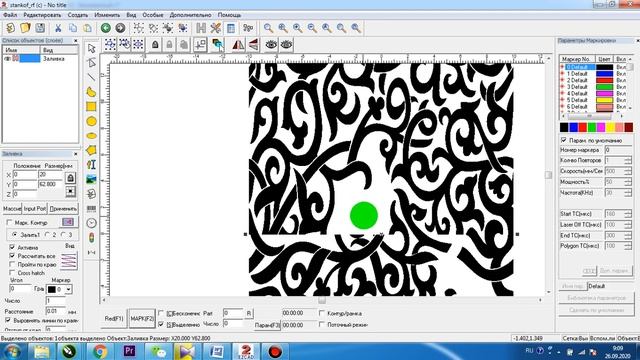Redo with the gray forward arrow icon
The height and width of the screenshot is (360, 640).
pyautogui.click(x=120, y=28)
